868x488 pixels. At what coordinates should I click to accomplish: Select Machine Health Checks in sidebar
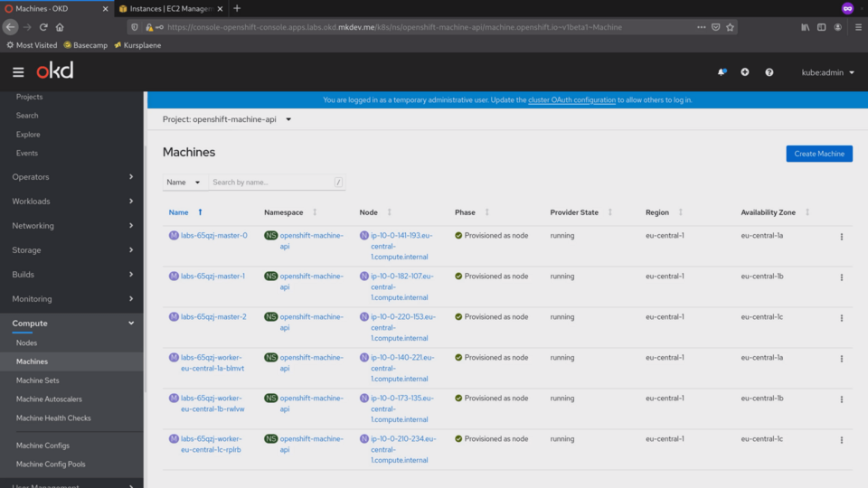point(53,418)
